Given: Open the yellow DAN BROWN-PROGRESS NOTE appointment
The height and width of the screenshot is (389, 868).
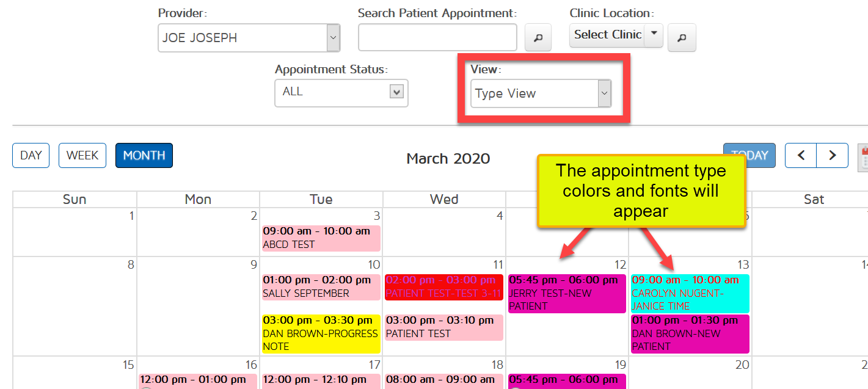Looking at the screenshot, I should (x=321, y=333).
